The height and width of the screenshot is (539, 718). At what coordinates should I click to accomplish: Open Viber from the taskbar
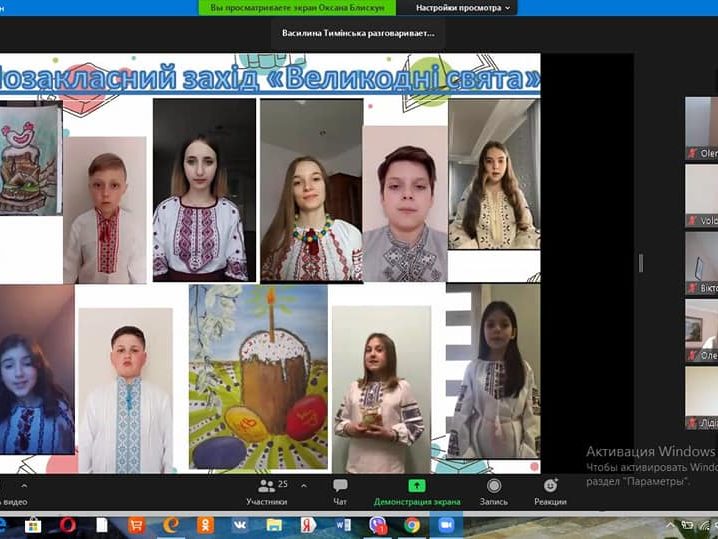click(378, 525)
